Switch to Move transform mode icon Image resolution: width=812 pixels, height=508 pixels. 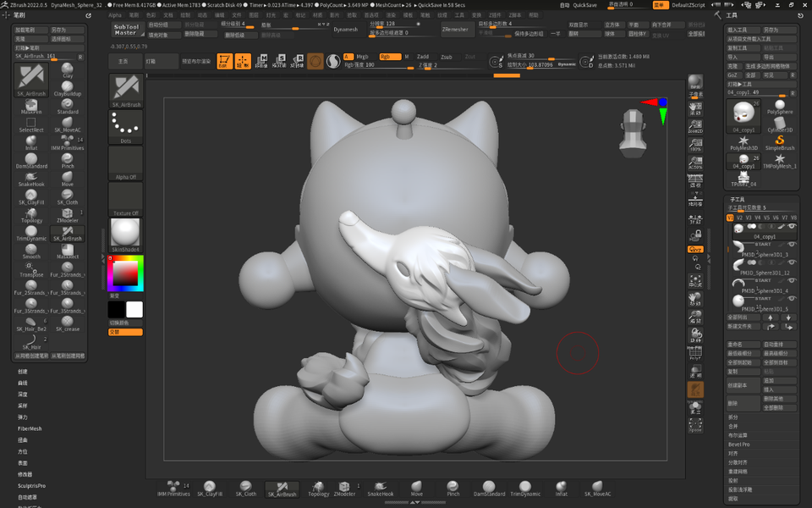[261, 61]
